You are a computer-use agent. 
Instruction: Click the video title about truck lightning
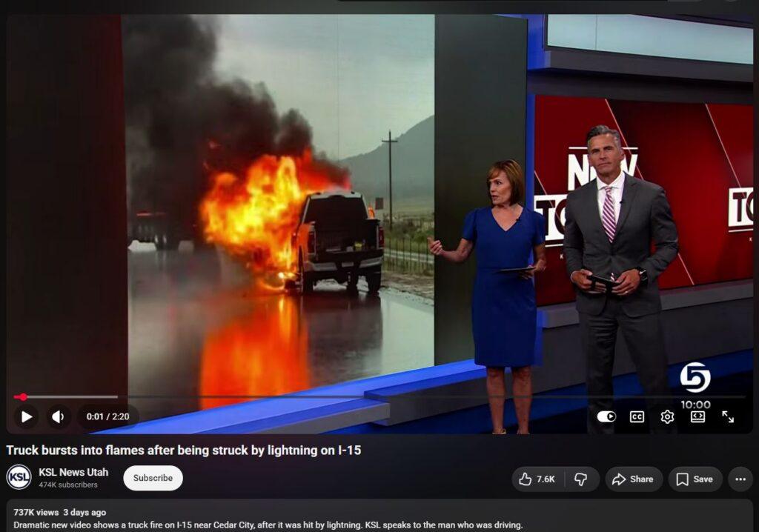point(184,450)
